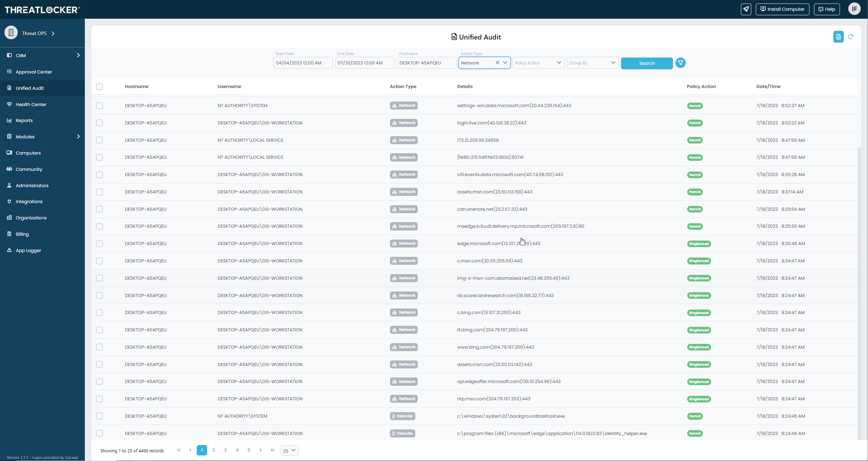Open the Group By dropdown
Image resolution: width=868 pixels, height=461 pixels.
592,63
